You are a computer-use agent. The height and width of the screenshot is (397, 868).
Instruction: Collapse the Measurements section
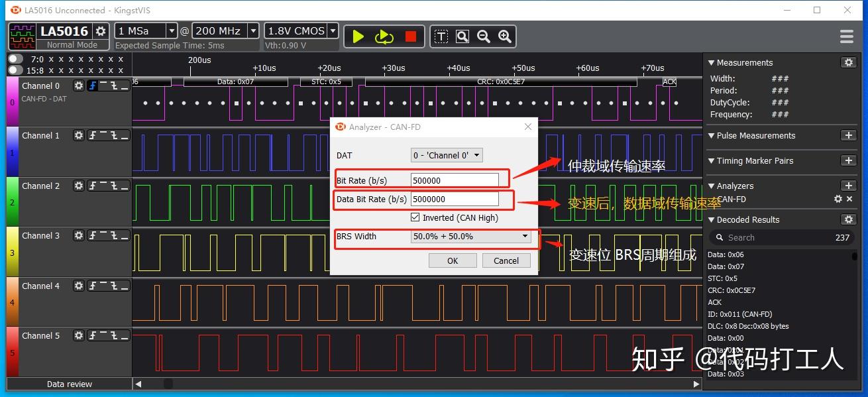click(x=712, y=62)
